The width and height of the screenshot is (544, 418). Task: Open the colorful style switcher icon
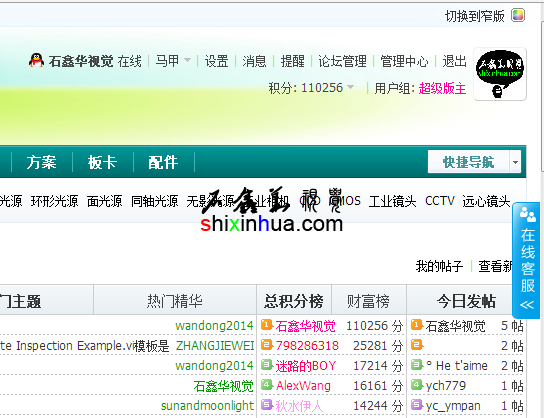(x=518, y=16)
